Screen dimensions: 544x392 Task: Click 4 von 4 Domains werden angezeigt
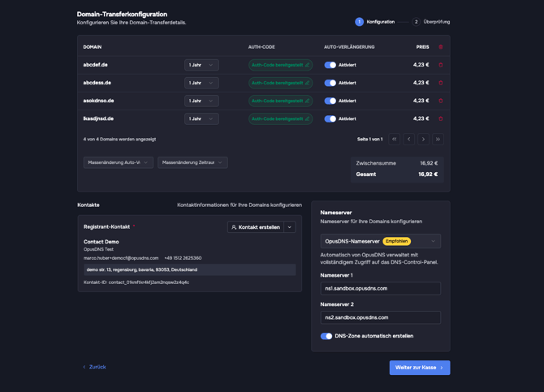[119, 139]
